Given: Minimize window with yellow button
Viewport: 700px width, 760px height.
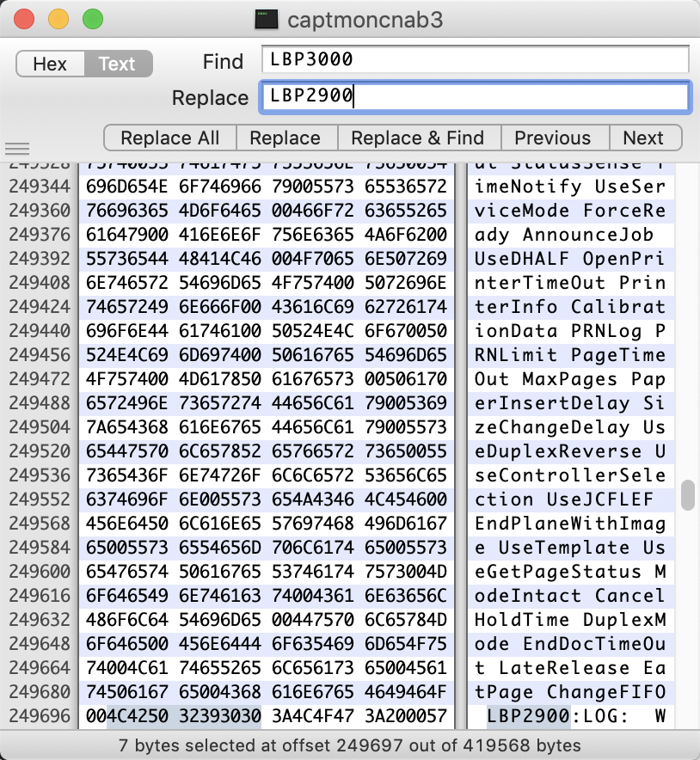Looking at the screenshot, I should pyautogui.click(x=58, y=20).
